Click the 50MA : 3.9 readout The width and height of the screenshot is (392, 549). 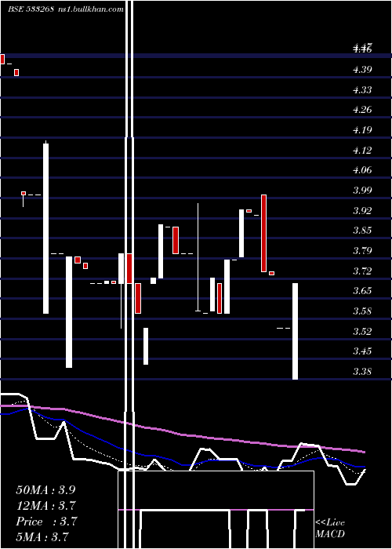(x=45, y=490)
